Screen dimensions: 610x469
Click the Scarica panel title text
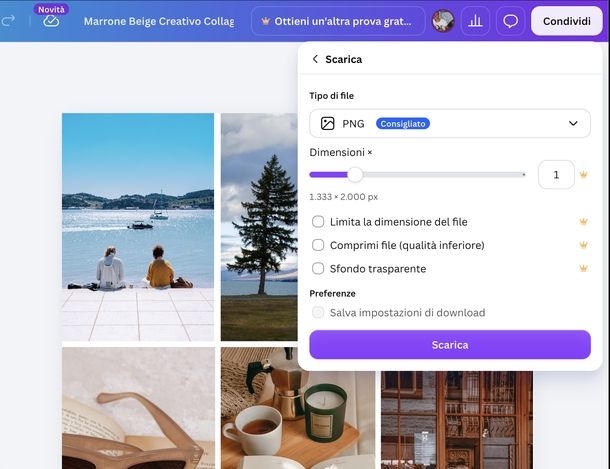pyautogui.click(x=344, y=59)
